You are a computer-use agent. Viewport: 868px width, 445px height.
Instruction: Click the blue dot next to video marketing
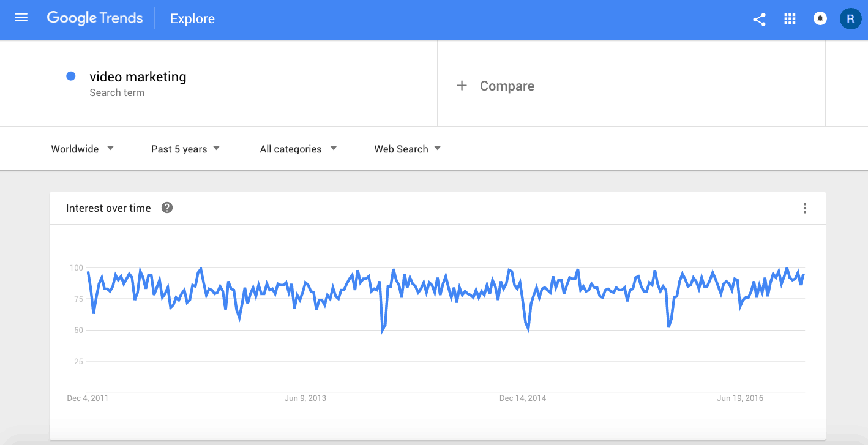pos(71,75)
